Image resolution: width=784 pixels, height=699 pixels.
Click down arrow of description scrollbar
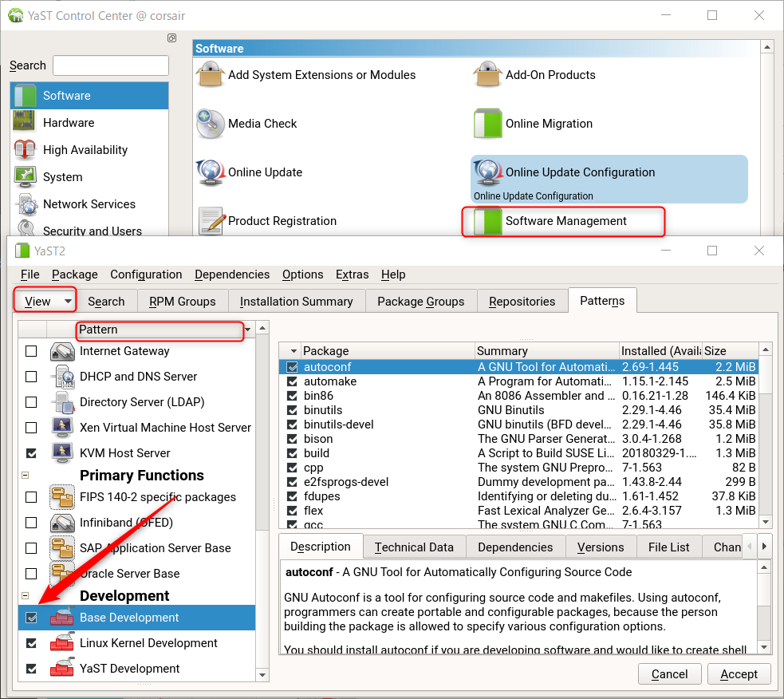(x=764, y=647)
